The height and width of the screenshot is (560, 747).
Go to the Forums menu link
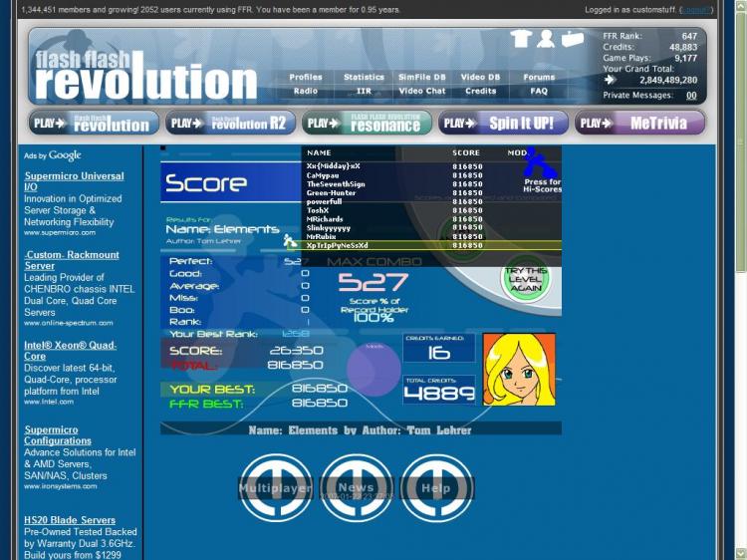(x=539, y=77)
